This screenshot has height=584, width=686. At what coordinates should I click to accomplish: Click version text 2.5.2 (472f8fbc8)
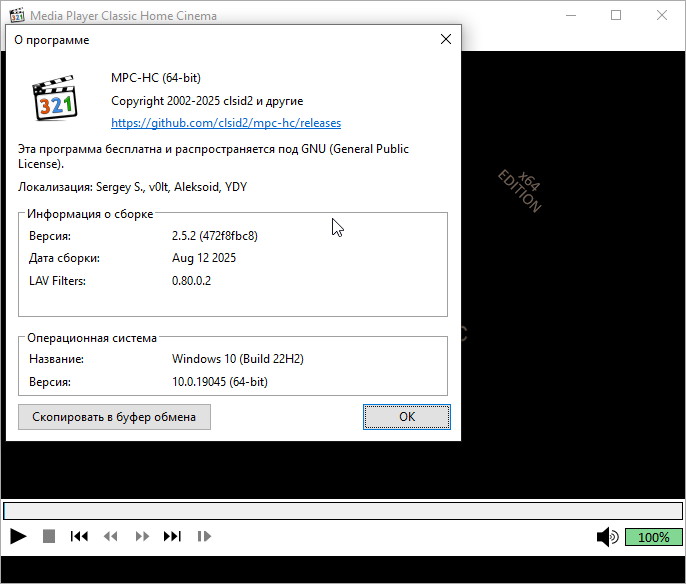tap(215, 236)
